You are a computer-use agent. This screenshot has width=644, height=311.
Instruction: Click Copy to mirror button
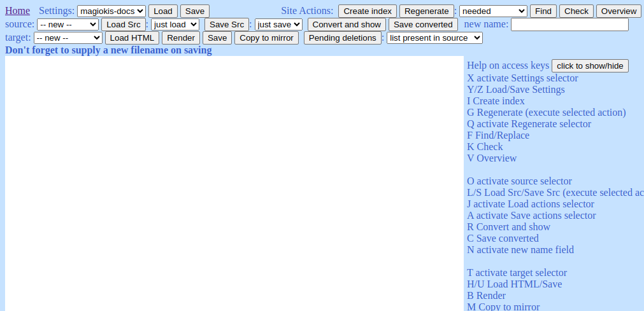pyautogui.click(x=266, y=38)
